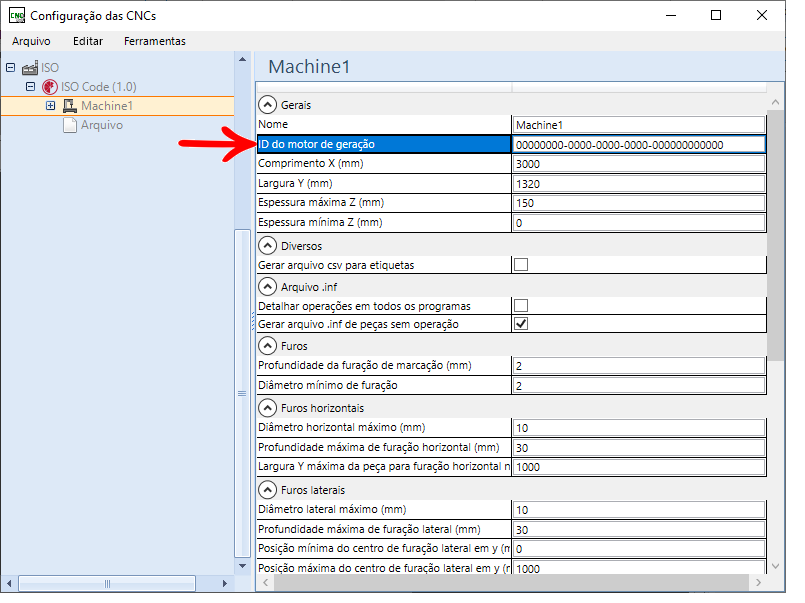
Task: Edit Diâmetro horizontal máximo value 10
Action: pos(639,427)
